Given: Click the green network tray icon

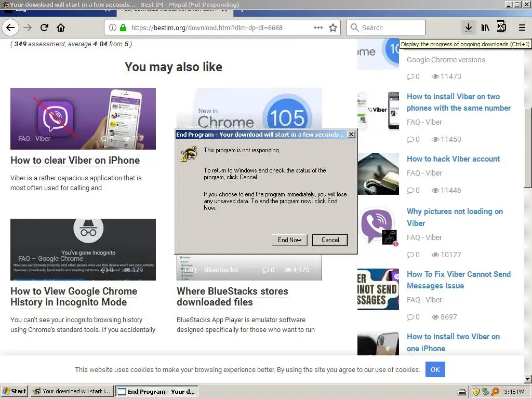Looking at the screenshot, I should [486, 392].
